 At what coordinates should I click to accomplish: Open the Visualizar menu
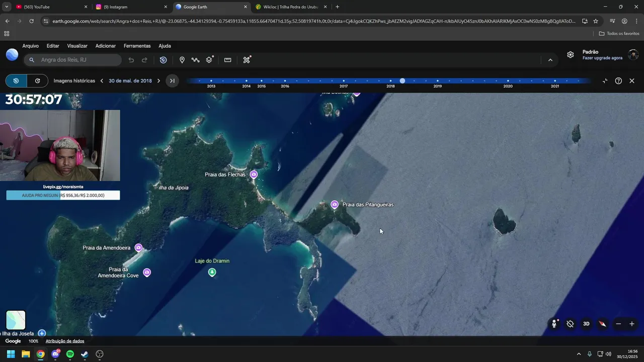pos(77,46)
